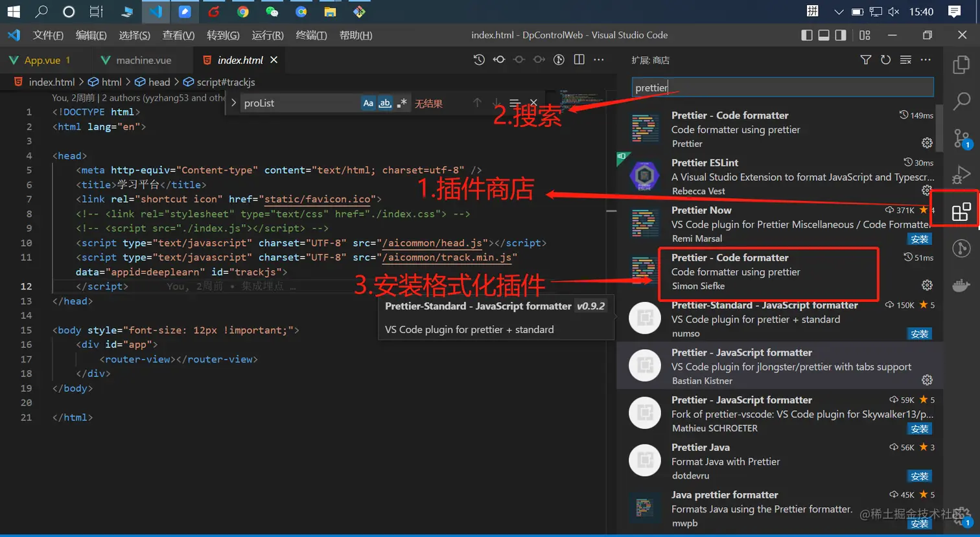Open Windows Start menu
The width and height of the screenshot is (980, 537).
coord(13,12)
